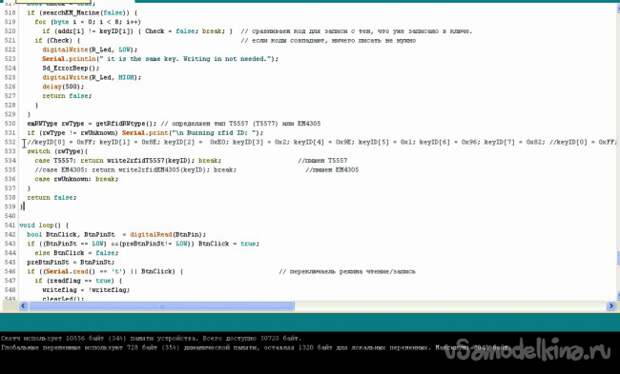
Task: Click the horizontal scrollbar left arrow
Action: point(23,306)
